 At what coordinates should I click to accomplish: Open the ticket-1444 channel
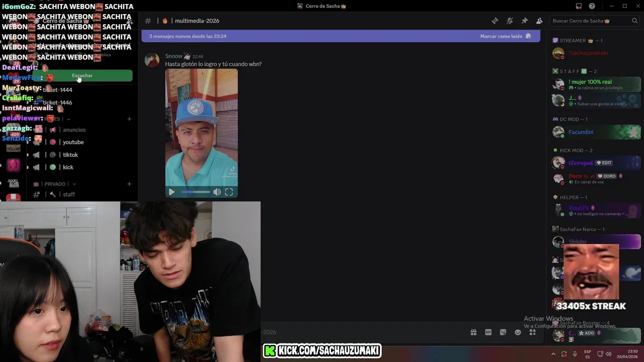click(57, 89)
